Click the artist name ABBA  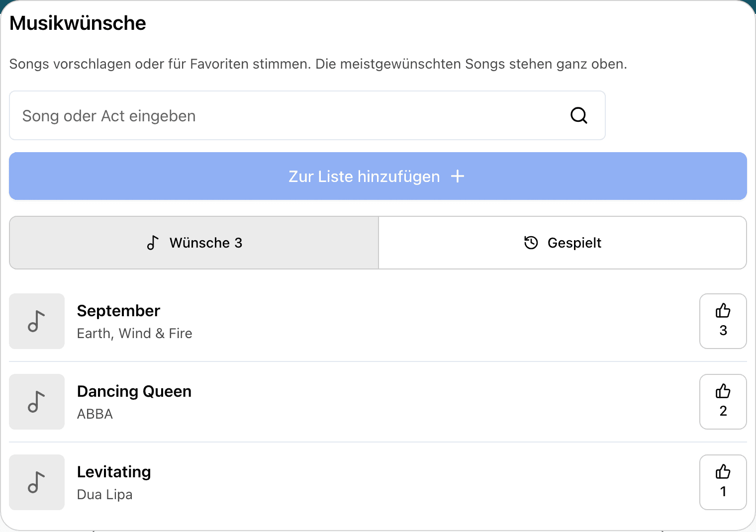[95, 414]
